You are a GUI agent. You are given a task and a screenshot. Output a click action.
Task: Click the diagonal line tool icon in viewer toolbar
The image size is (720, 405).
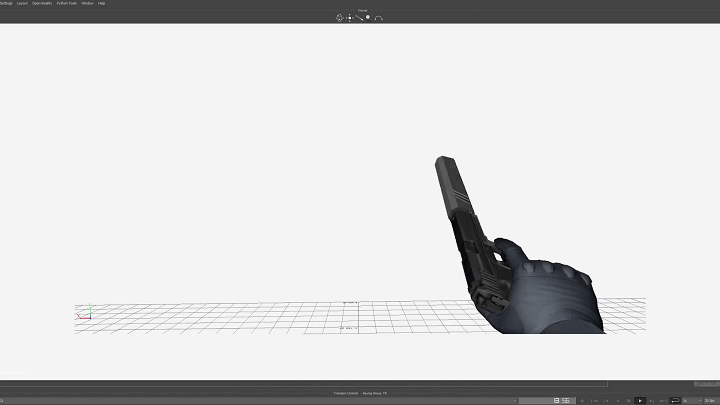(x=358, y=17)
